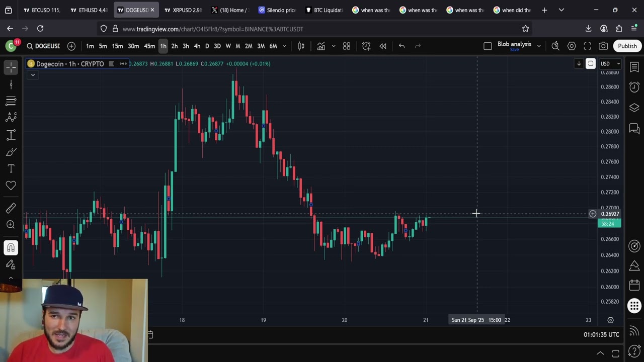Image resolution: width=644 pixels, height=362 pixels.
Task: Toggle stay in drawing mode lock
Action: point(11,264)
